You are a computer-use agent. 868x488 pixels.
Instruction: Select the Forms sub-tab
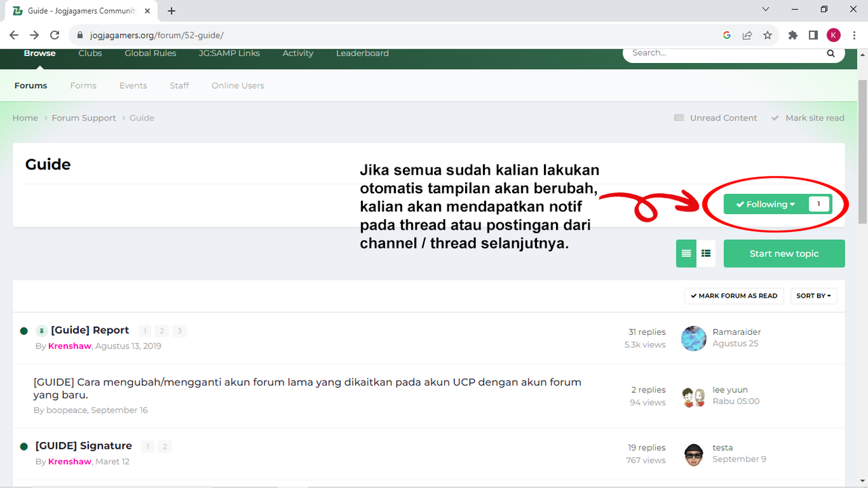(x=83, y=85)
